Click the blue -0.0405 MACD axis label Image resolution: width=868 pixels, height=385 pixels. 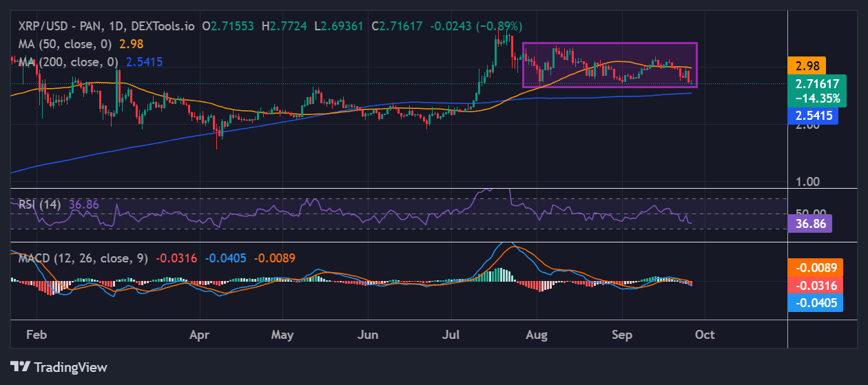click(x=816, y=303)
